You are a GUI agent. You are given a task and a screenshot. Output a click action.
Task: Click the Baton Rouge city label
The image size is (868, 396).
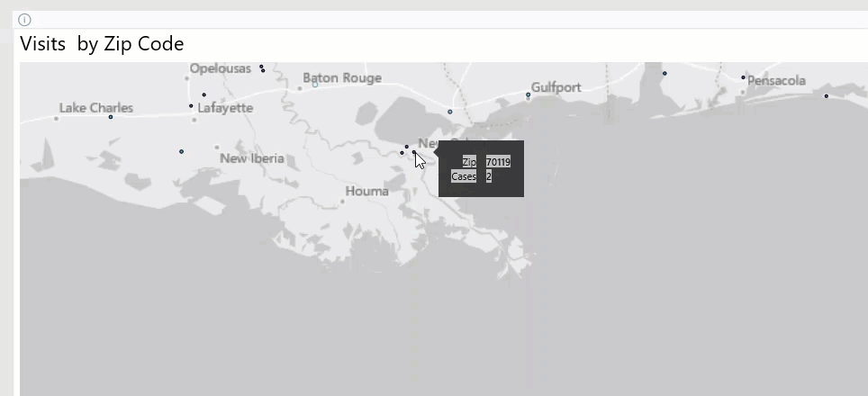click(x=342, y=78)
